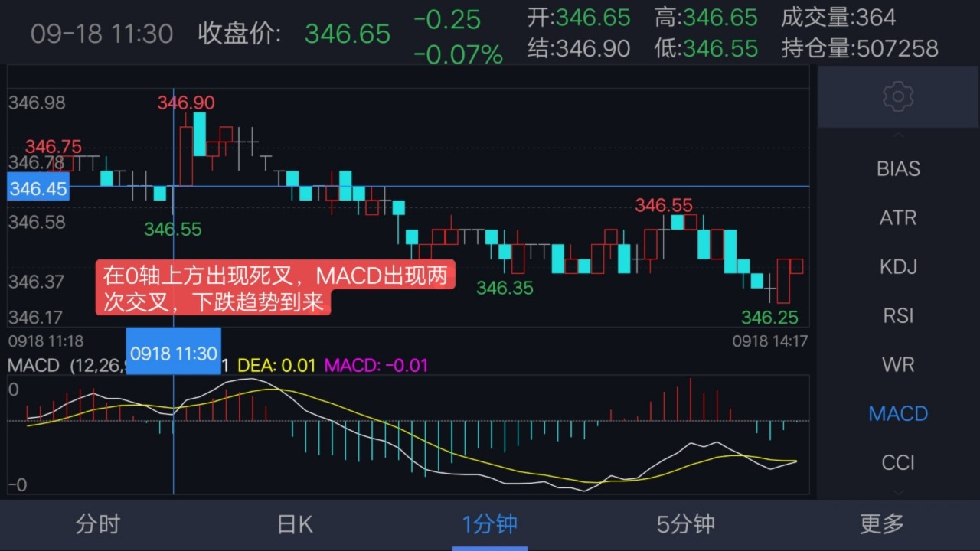980x551 pixels.
Task: Open the indicator settings gear icon
Action: 897,96
